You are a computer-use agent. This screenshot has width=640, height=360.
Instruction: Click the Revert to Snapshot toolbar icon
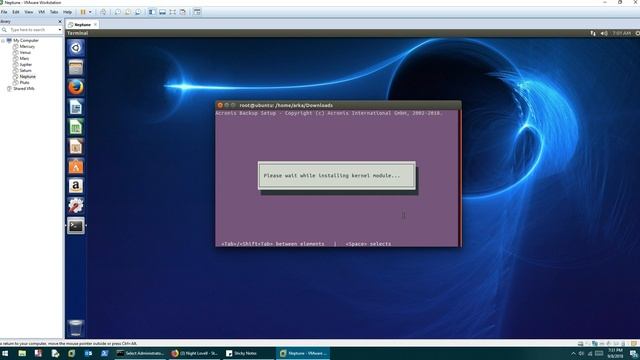coord(128,12)
